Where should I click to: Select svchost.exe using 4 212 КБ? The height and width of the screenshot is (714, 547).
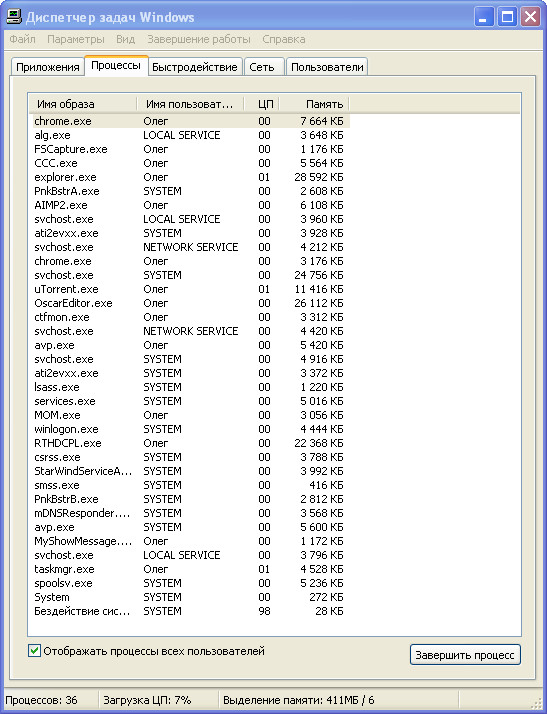tap(189, 247)
